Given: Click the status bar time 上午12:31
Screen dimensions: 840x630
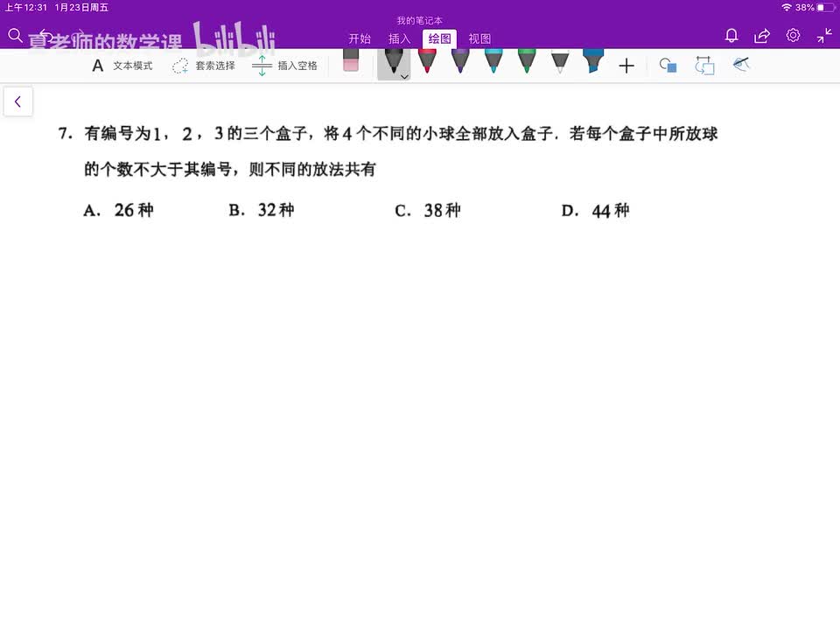Looking at the screenshot, I should (x=25, y=8).
